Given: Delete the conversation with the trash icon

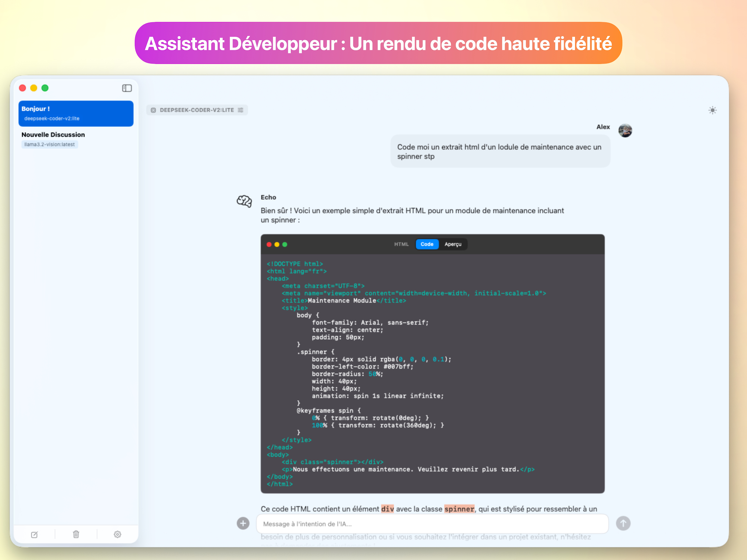Looking at the screenshot, I should coord(76,534).
